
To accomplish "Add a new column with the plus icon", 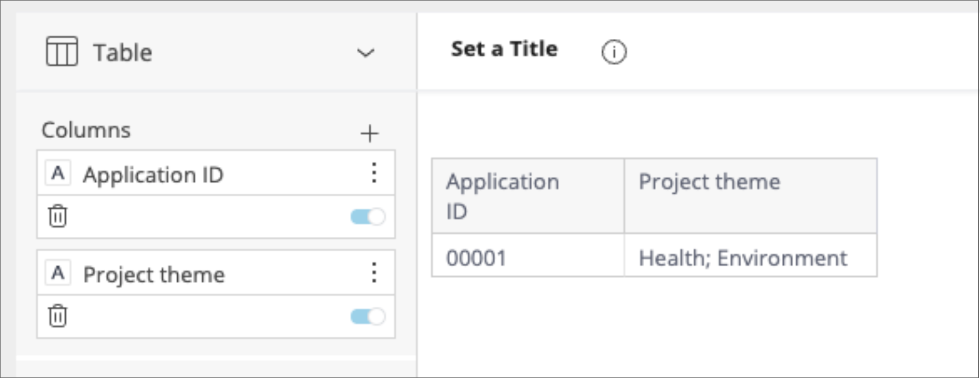I will point(369,133).
